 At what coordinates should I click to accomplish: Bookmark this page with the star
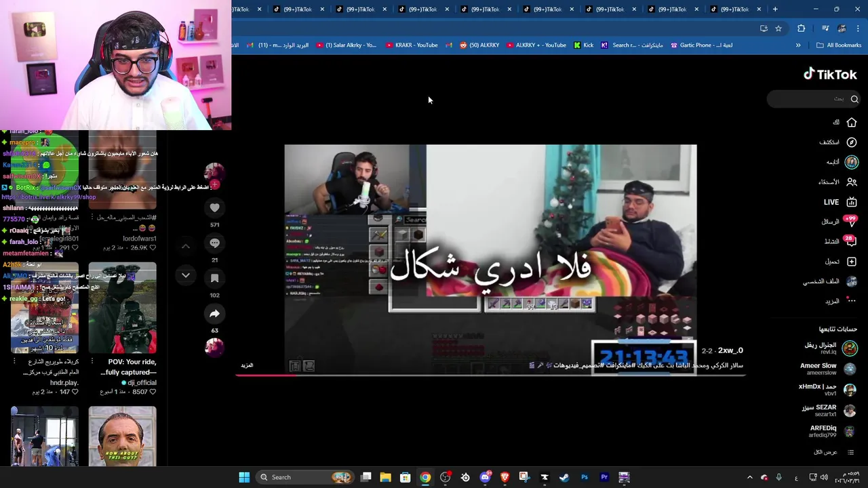(x=778, y=28)
